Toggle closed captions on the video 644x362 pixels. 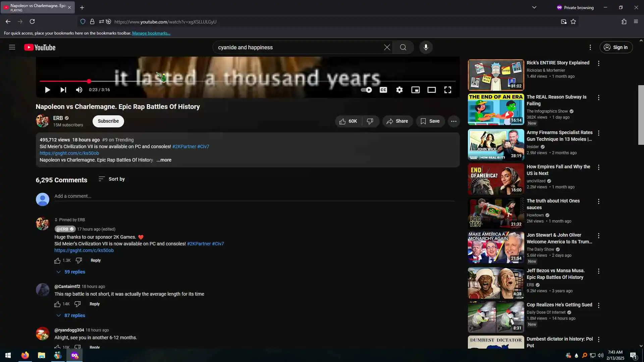tap(383, 90)
